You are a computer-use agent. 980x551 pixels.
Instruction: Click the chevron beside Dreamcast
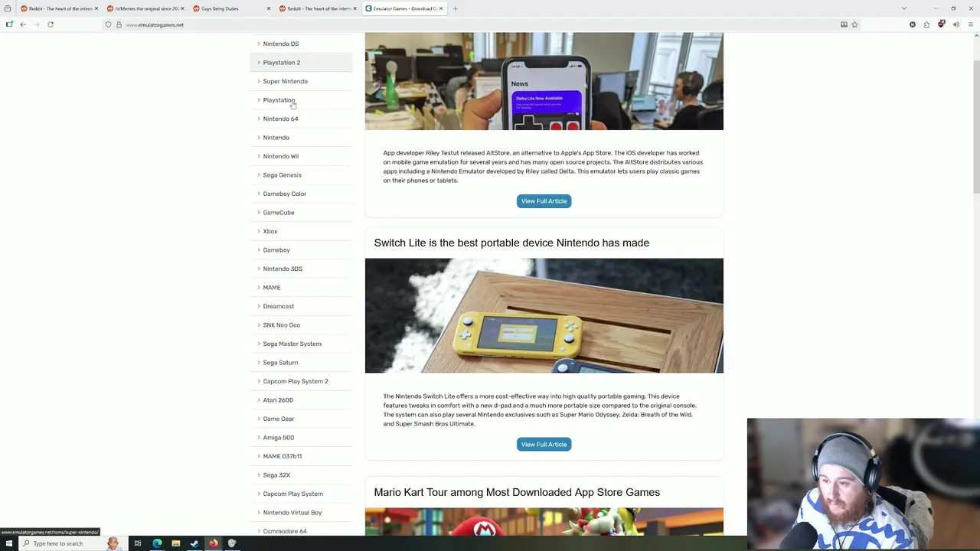tap(259, 306)
